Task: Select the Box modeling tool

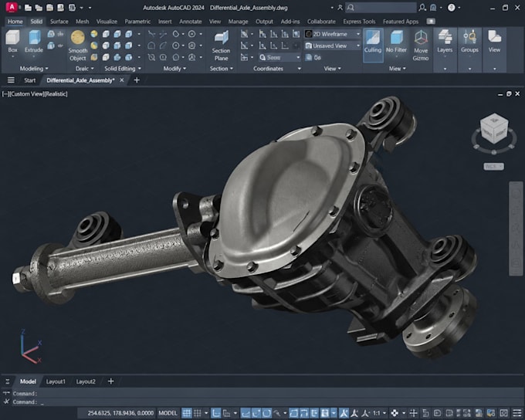Action: pos(12,42)
